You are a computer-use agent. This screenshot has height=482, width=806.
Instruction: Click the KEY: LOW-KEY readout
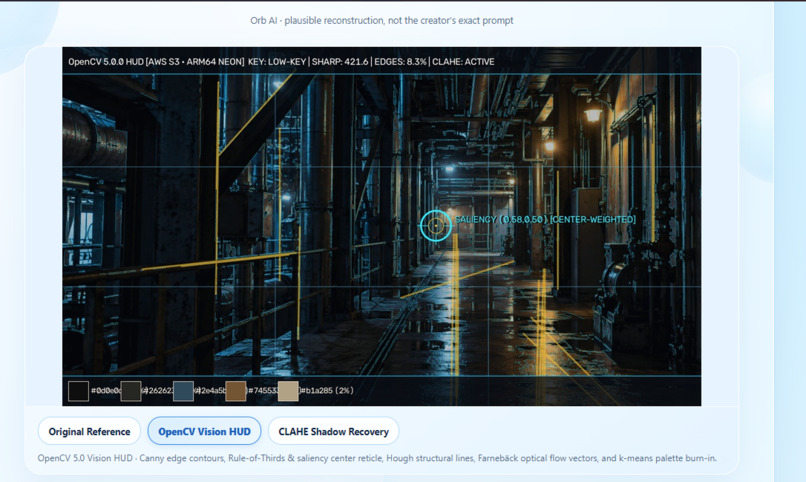[277, 62]
